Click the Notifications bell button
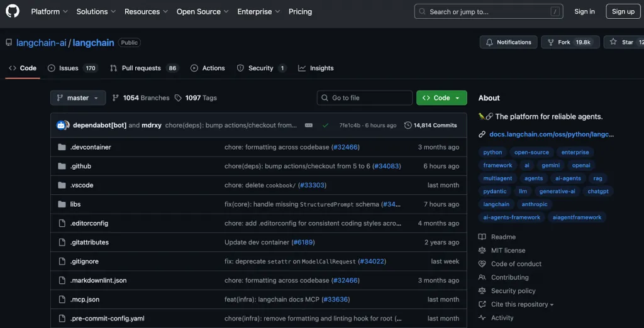This screenshot has width=644, height=328. point(508,42)
